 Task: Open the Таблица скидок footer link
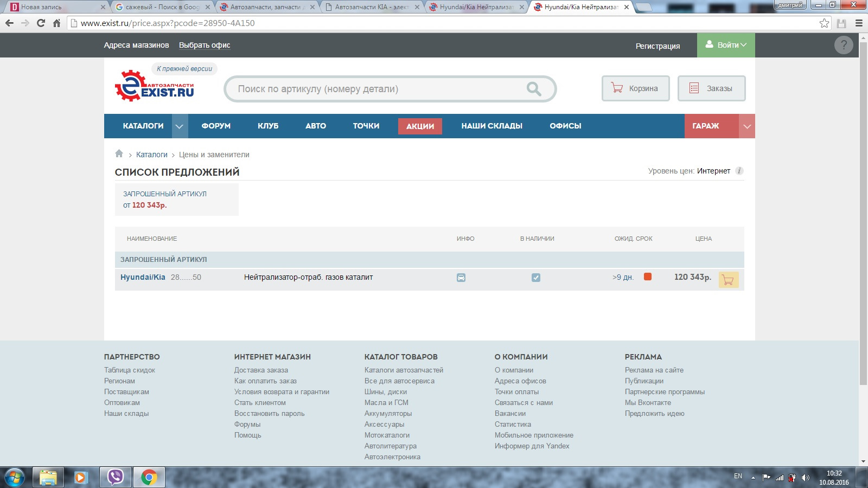(130, 370)
